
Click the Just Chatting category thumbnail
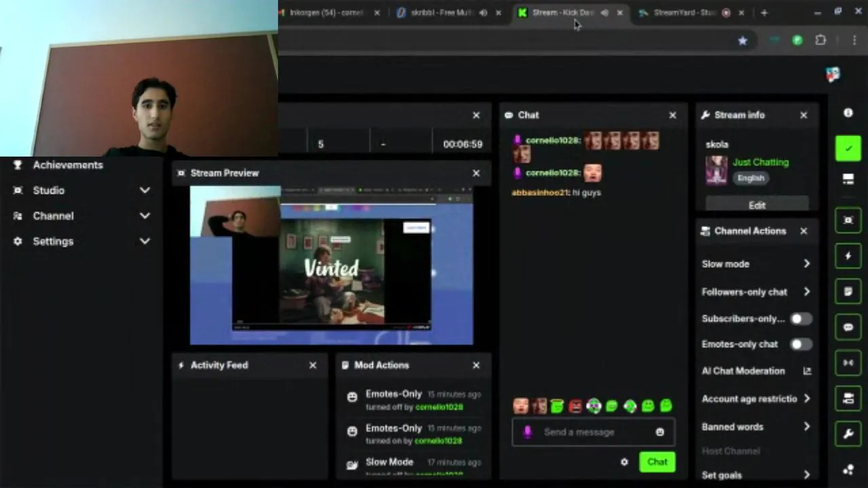716,169
